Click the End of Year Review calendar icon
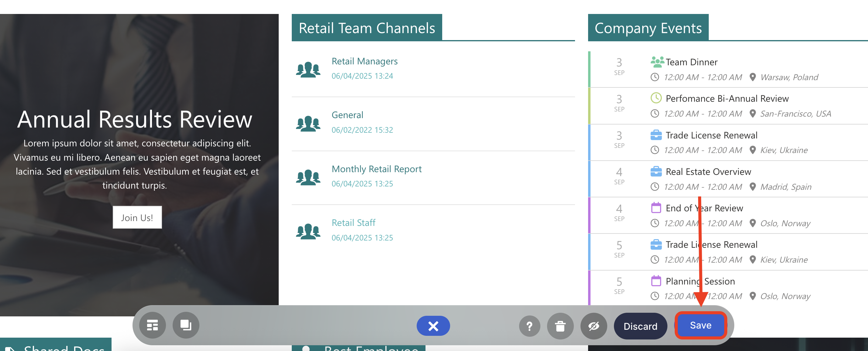 point(656,208)
